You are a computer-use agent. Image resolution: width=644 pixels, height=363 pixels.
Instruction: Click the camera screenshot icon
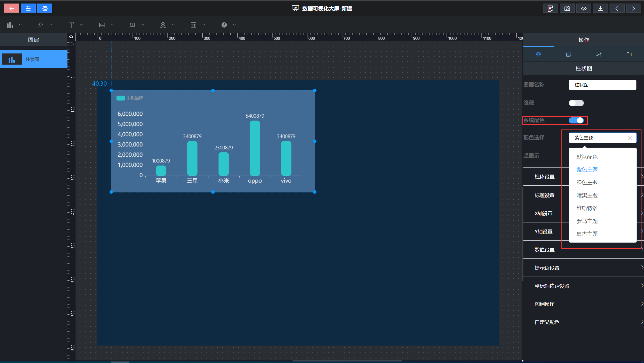567,8
